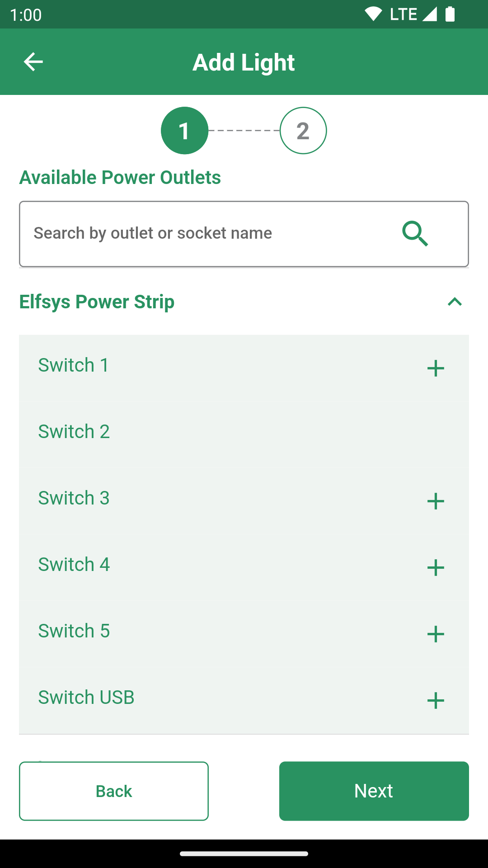Viewport: 488px width, 868px height.
Task: Tap the battery status icon
Action: pyautogui.click(x=450, y=14)
